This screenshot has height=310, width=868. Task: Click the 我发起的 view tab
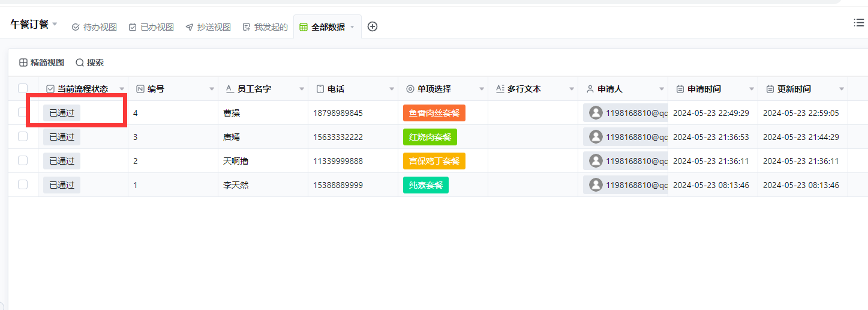(265, 27)
